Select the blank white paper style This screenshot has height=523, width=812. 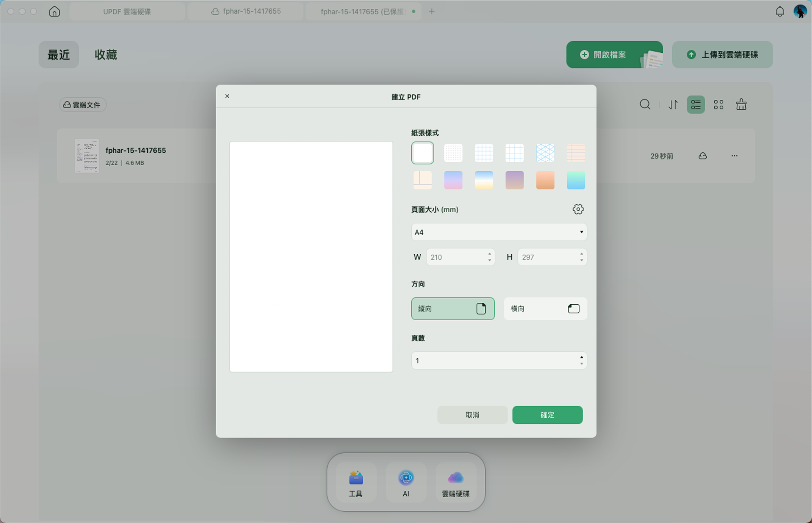pyautogui.click(x=422, y=153)
